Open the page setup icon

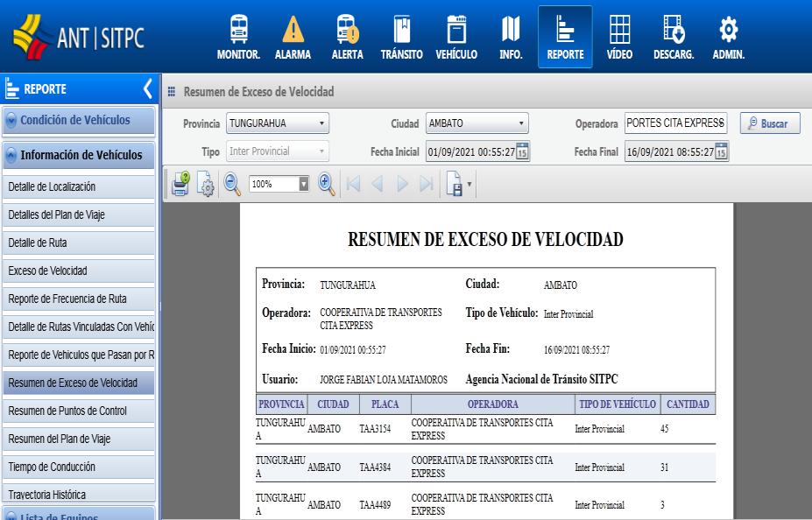[x=206, y=184]
